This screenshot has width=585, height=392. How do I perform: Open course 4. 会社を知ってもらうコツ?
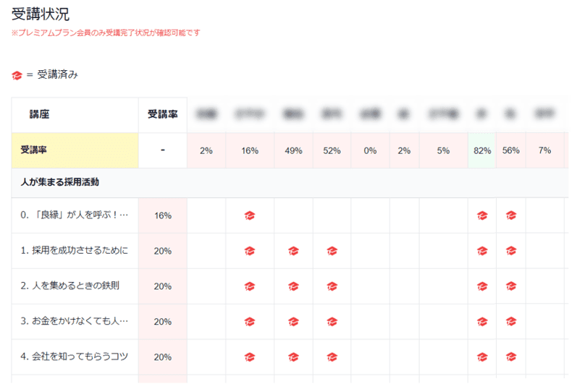tap(75, 357)
